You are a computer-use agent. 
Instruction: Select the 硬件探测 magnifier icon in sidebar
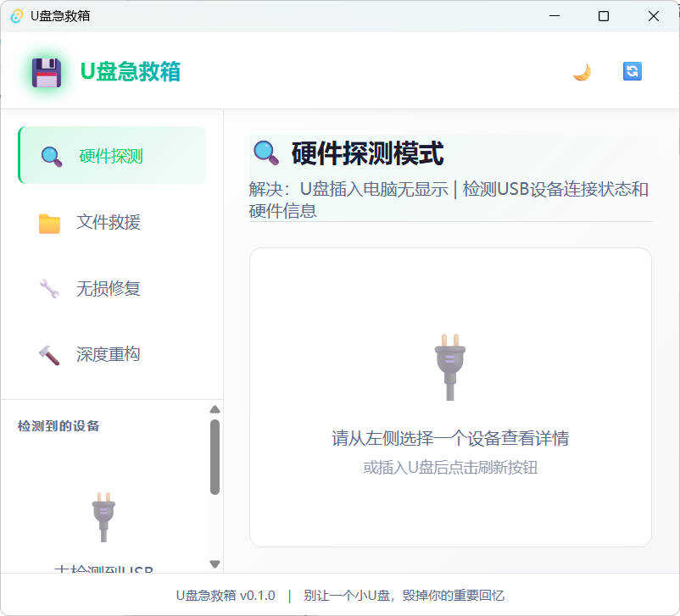point(51,155)
